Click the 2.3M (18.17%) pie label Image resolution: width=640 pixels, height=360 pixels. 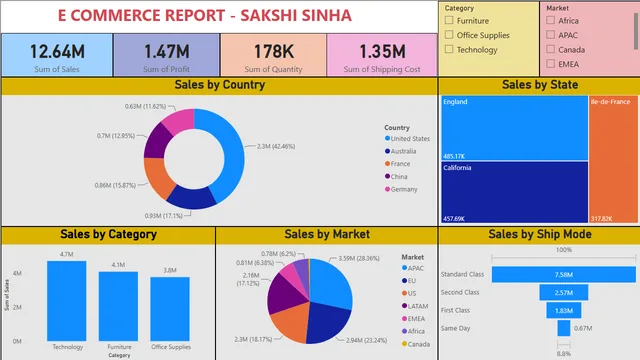coord(253,339)
